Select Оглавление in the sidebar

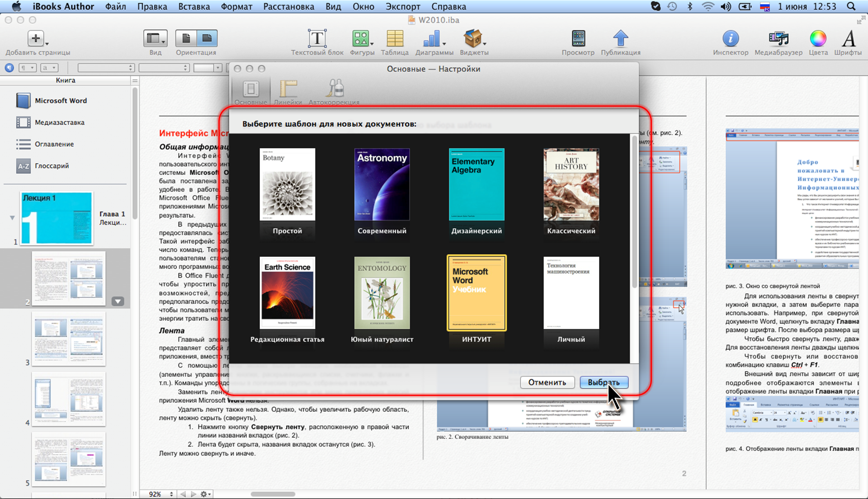point(54,144)
